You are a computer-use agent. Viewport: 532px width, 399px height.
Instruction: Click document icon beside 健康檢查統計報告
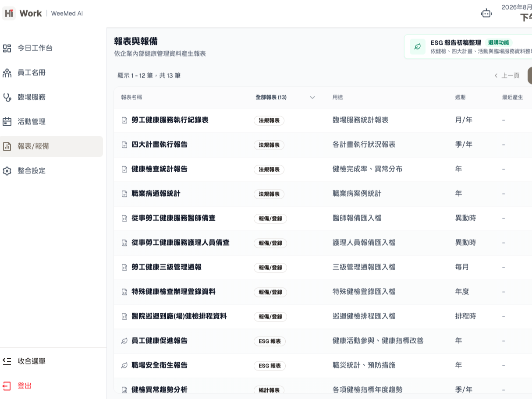124,169
